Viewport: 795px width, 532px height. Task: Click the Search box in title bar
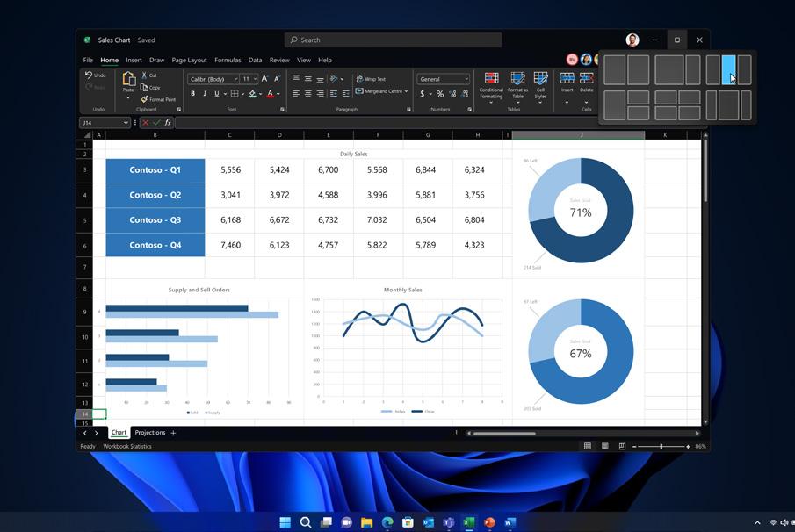coord(394,40)
